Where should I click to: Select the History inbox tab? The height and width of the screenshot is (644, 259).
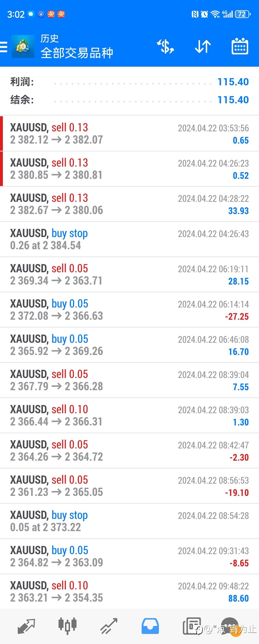click(x=150, y=627)
